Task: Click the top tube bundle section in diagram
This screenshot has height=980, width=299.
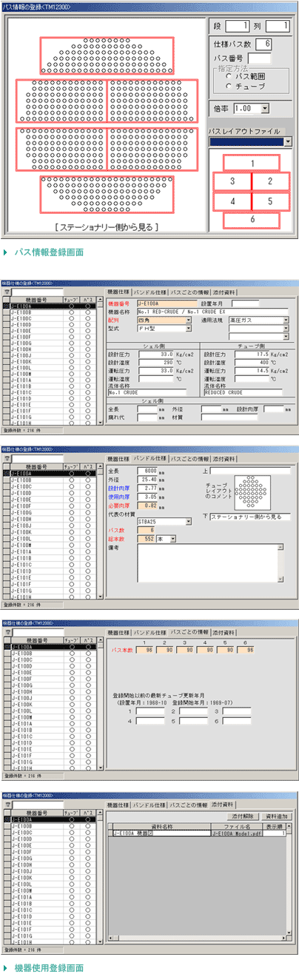Action: (107, 56)
